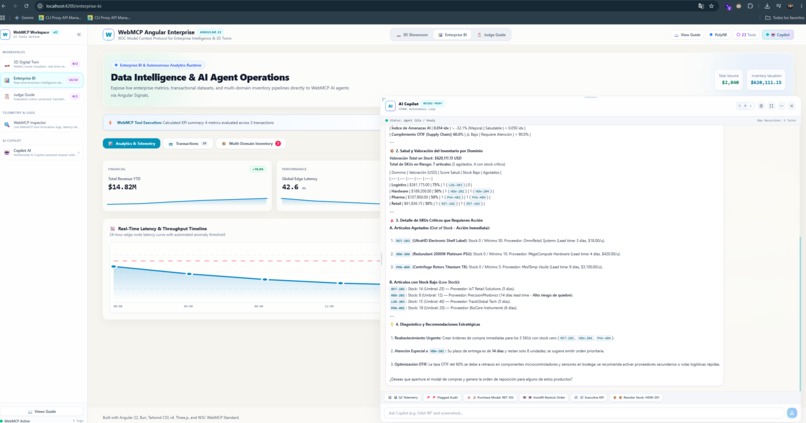
Task: Click the Inventory Valuation $620,111.15 card
Action: tap(766, 80)
